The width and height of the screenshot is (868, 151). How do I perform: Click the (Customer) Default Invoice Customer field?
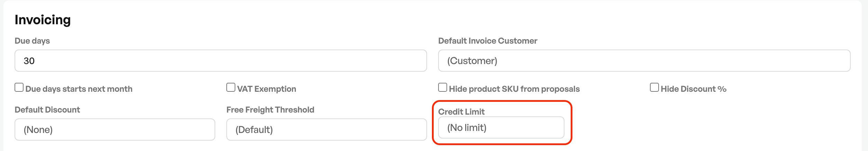click(x=644, y=61)
